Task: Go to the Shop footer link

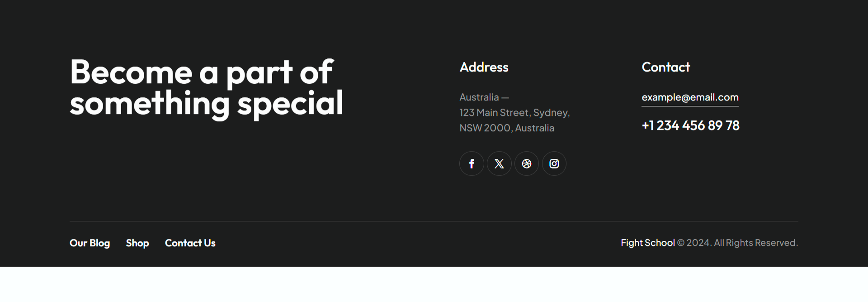Action: coord(137,243)
